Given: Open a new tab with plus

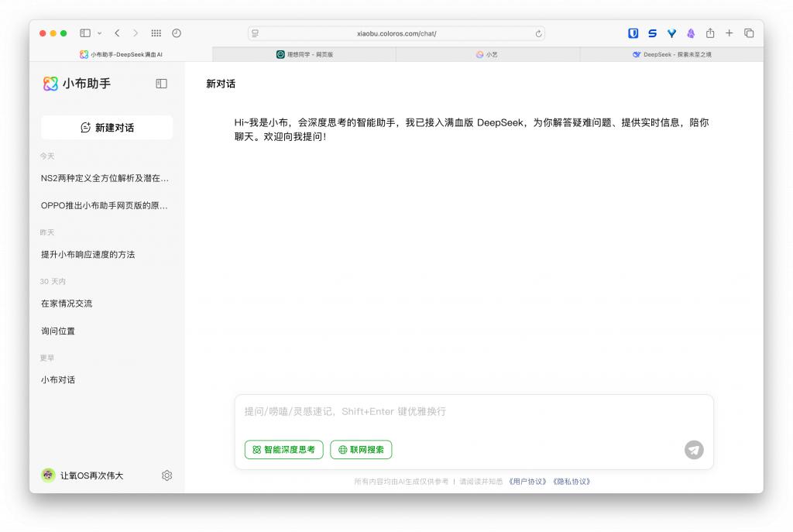Looking at the screenshot, I should tap(729, 33).
